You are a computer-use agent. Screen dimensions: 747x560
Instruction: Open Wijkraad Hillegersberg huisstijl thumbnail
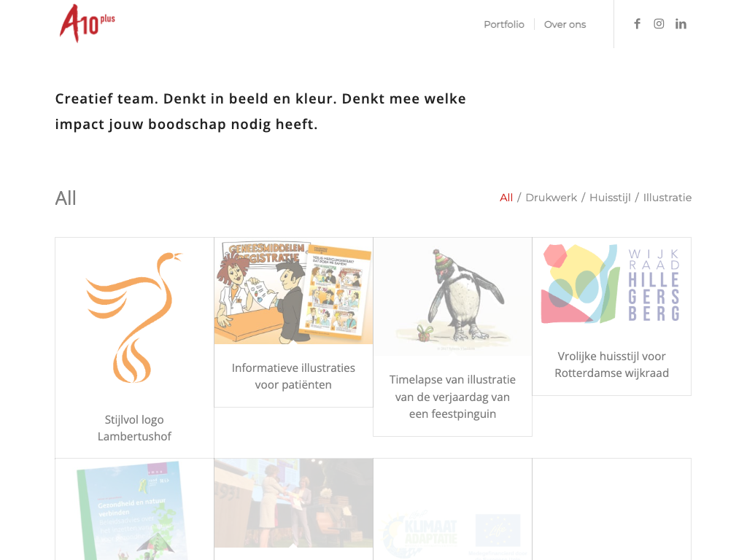point(612,285)
